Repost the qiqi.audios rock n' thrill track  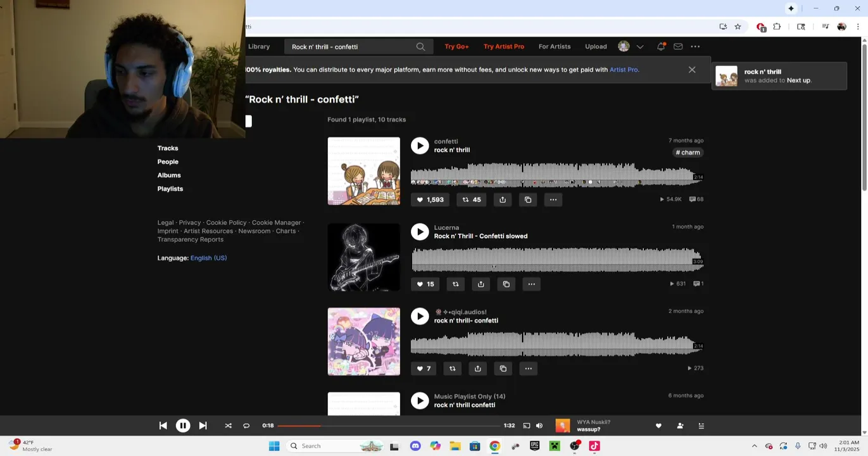(x=453, y=369)
